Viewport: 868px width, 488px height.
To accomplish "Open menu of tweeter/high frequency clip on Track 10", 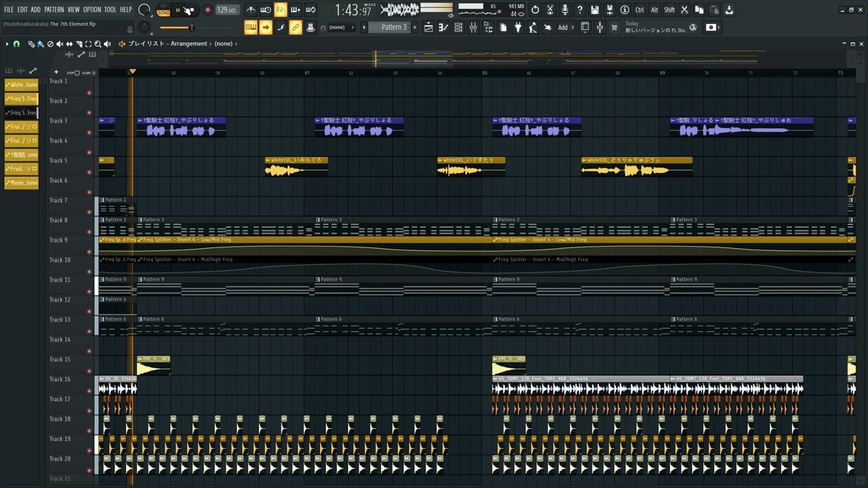I will (x=140, y=260).
